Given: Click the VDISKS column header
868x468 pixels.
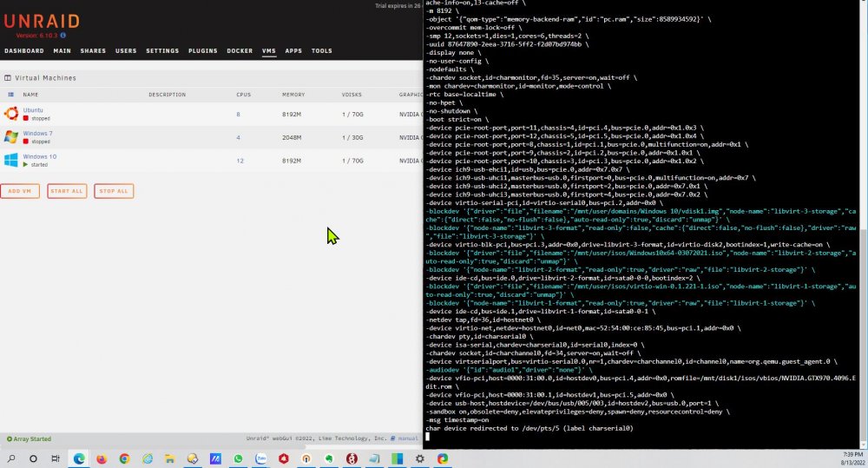Looking at the screenshot, I should point(352,95).
